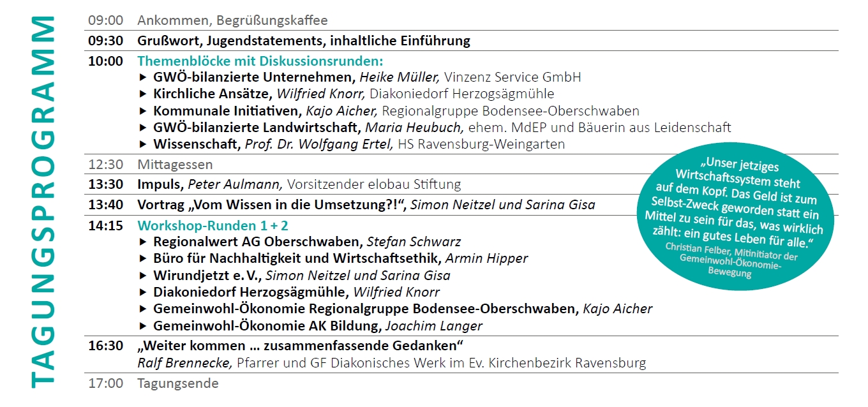Open the Workshop-Runden 1 + 2 heading

click(213, 226)
